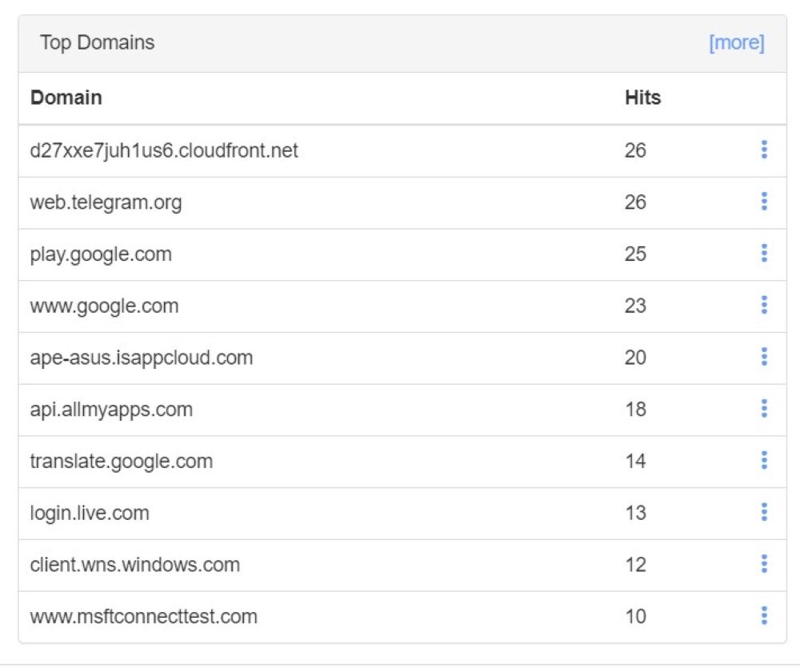This screenshot has height=672, width=800.
Task: Open the options menu for login.live.com
Action: click(x=764, y=512)
